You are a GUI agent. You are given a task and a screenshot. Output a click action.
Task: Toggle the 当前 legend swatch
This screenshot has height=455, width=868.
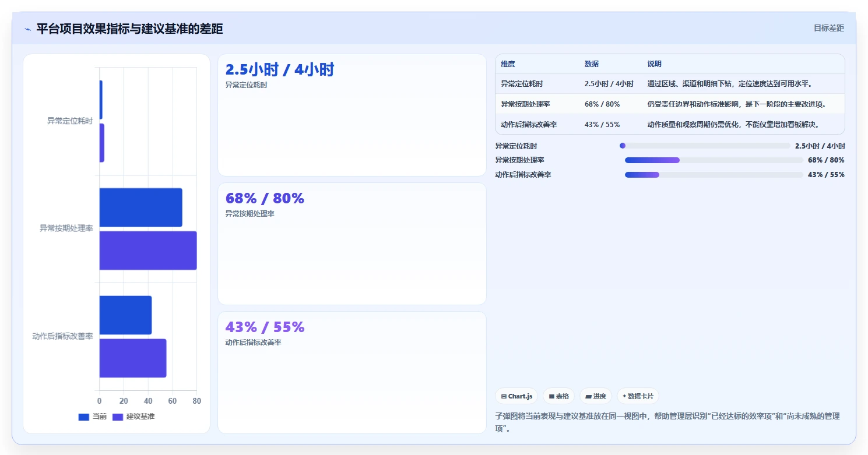point(84,417)
